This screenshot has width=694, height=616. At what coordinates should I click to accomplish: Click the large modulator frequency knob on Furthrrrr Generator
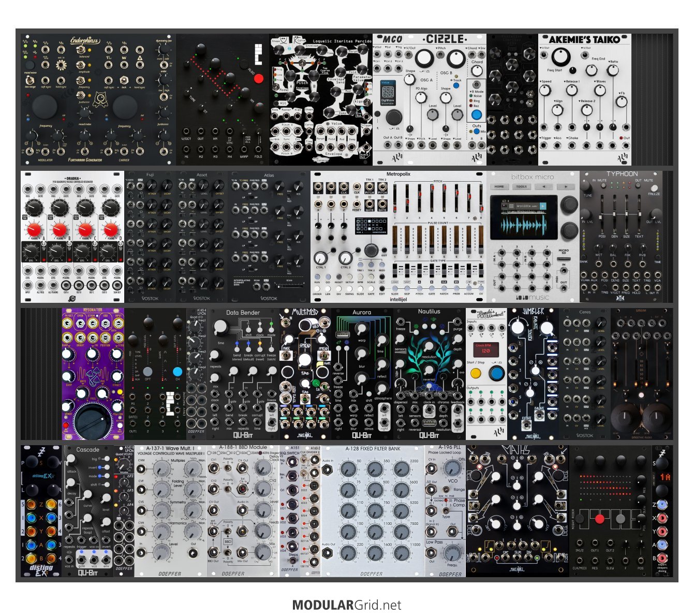pos(46,107)
